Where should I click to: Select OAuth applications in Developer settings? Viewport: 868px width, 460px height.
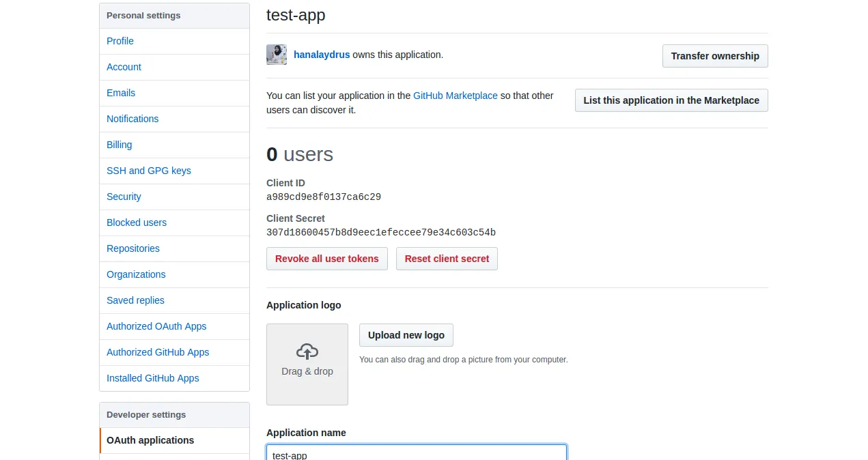click(x=150, y=440)
